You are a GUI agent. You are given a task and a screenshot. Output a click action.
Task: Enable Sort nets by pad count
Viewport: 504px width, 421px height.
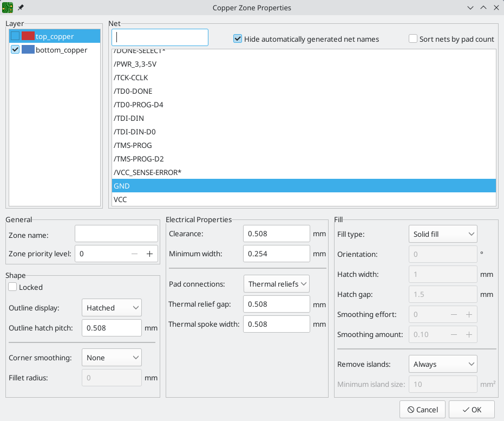(413, 39)
